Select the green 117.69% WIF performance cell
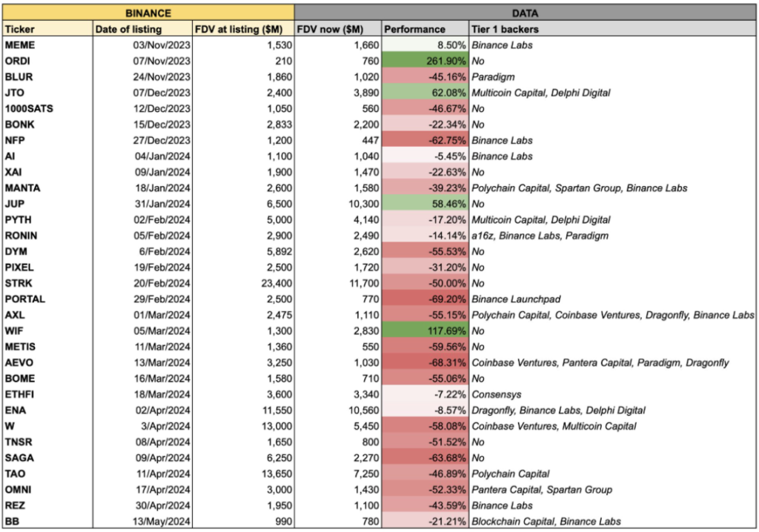 (x=425, y=330)
